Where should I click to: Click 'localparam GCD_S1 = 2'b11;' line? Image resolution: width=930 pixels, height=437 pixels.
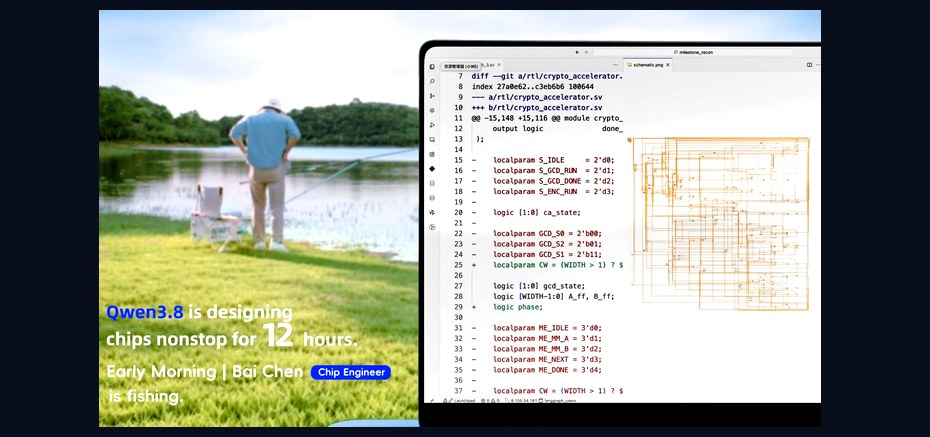tap(547, 254)
